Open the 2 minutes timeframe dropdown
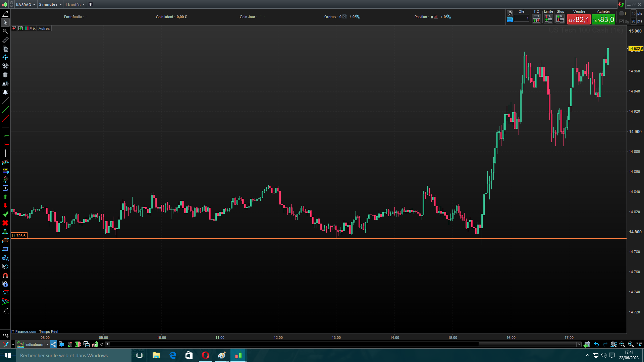The width and height of the screenshot is (644, 362). click(50, 5)
